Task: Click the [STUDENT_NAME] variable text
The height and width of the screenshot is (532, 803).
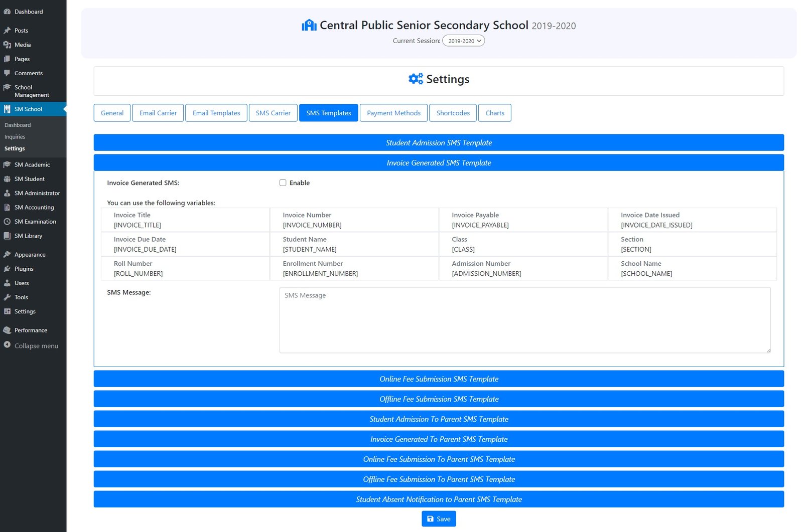Action: click(x=310, y=249)
